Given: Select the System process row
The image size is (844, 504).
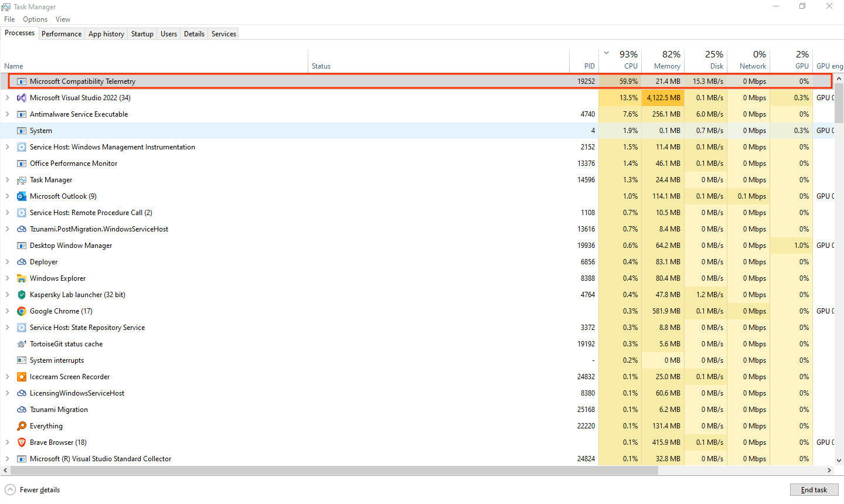Looking at the screenshot, I should (417, 131).
